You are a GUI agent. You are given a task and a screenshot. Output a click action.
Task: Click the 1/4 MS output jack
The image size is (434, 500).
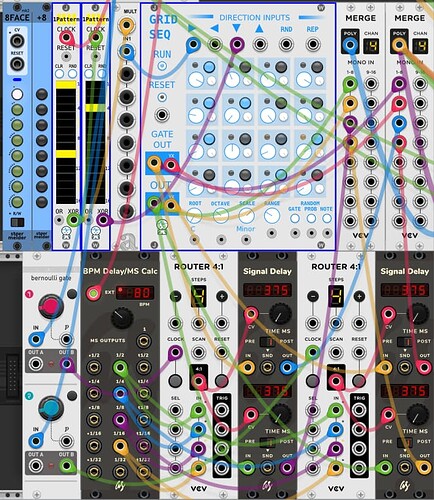(120, 393)
